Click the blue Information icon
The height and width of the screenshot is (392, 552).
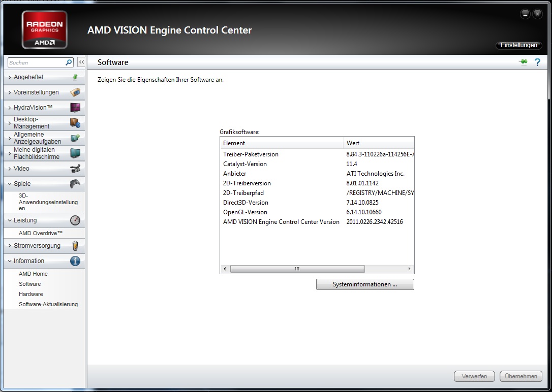point(75,261)
